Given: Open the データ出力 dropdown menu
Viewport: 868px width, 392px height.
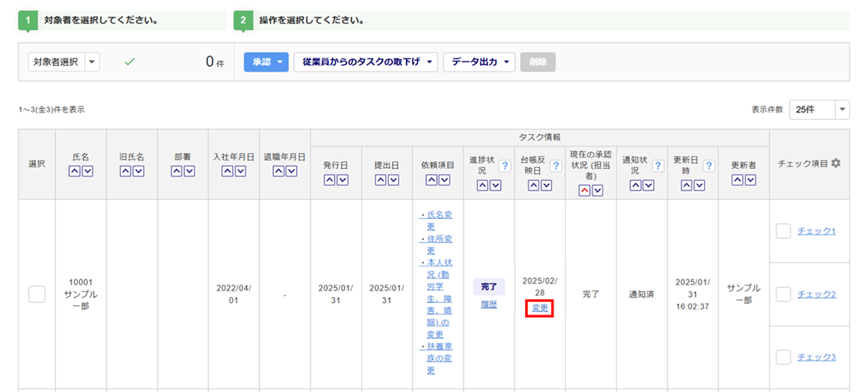Looking at the screenshot, I should [479, 62].
